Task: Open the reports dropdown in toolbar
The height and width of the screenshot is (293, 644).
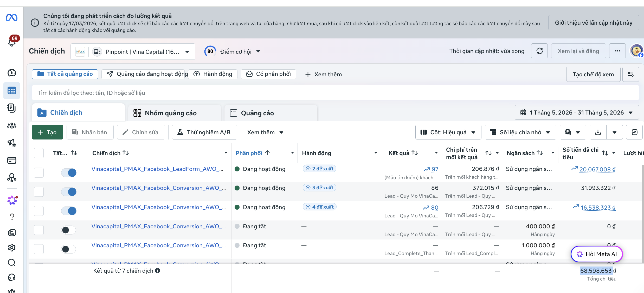Action: coord(573,132)
